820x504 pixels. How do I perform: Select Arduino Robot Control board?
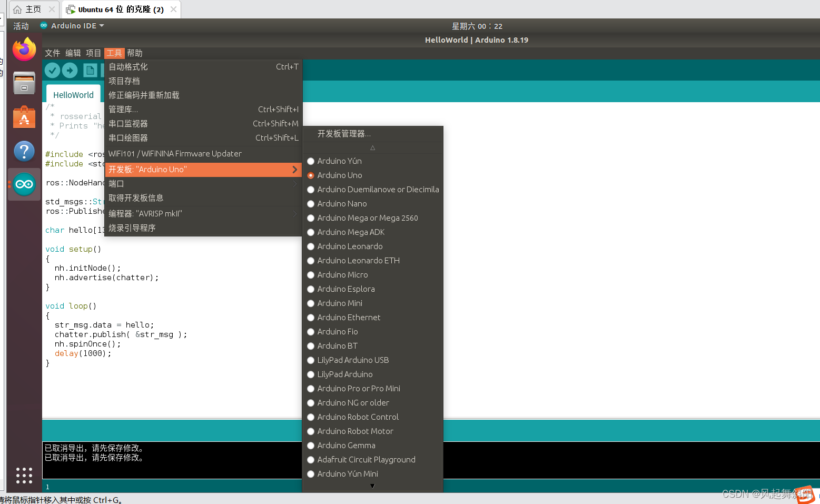pyautogui.click(x=373, y=417)
